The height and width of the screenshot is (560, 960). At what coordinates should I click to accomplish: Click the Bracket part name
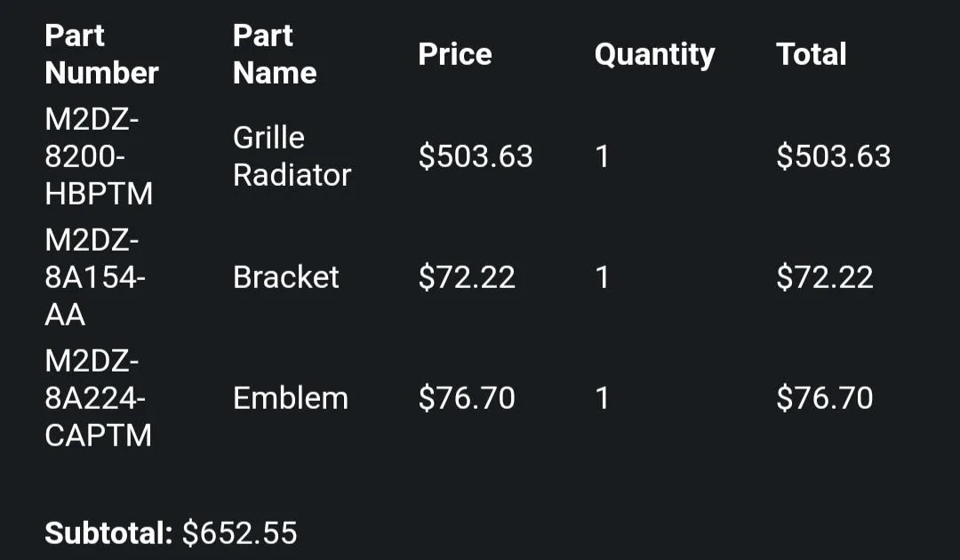click(x=286, y=277)
